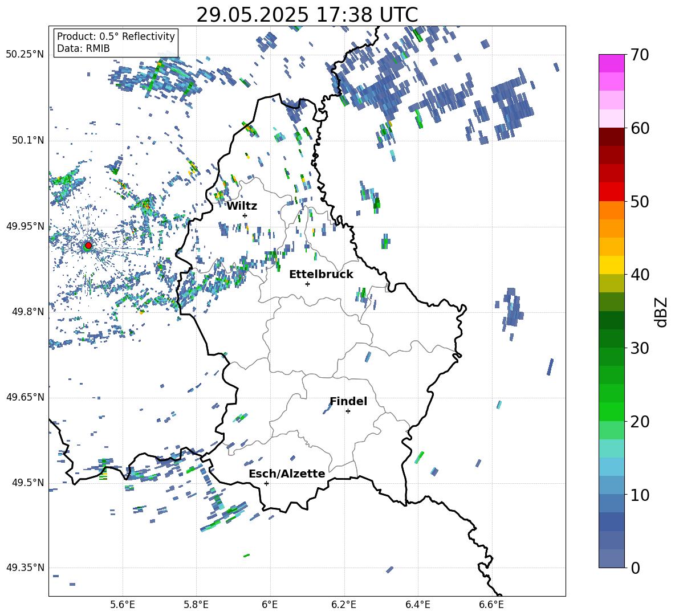Click the colorbar tick value 70

640,55
